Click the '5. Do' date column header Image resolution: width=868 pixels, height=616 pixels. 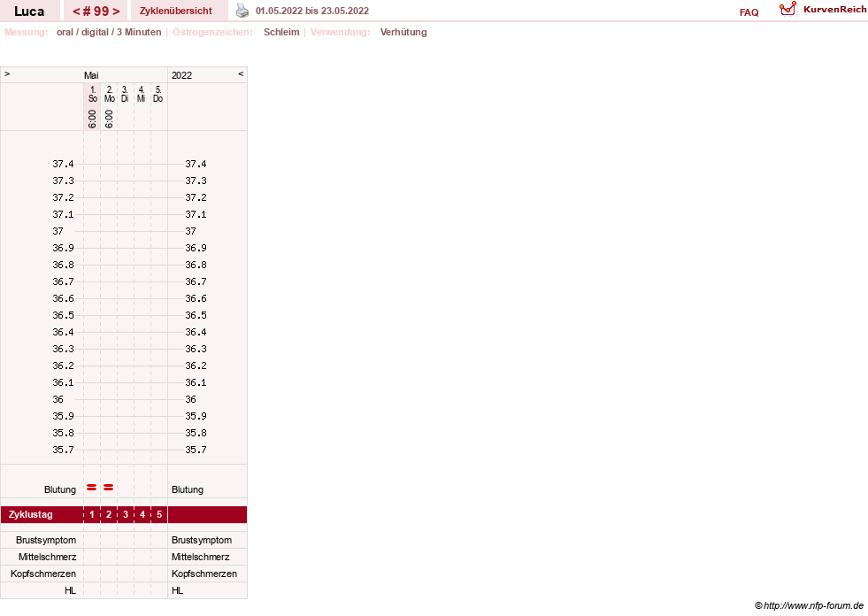[x=157, y=94]
